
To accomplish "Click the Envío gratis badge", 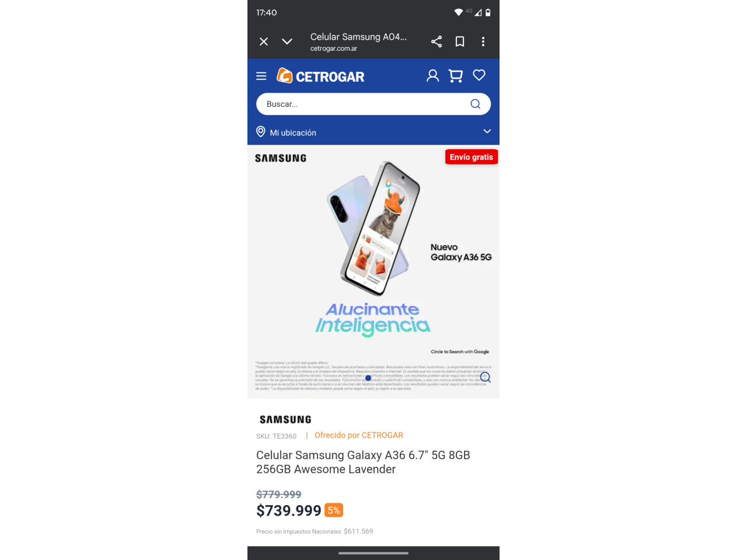I will tap(472, 157).
